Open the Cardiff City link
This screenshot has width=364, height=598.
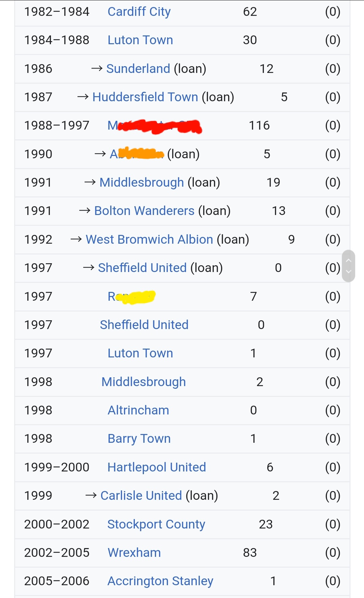click(139, 12)
